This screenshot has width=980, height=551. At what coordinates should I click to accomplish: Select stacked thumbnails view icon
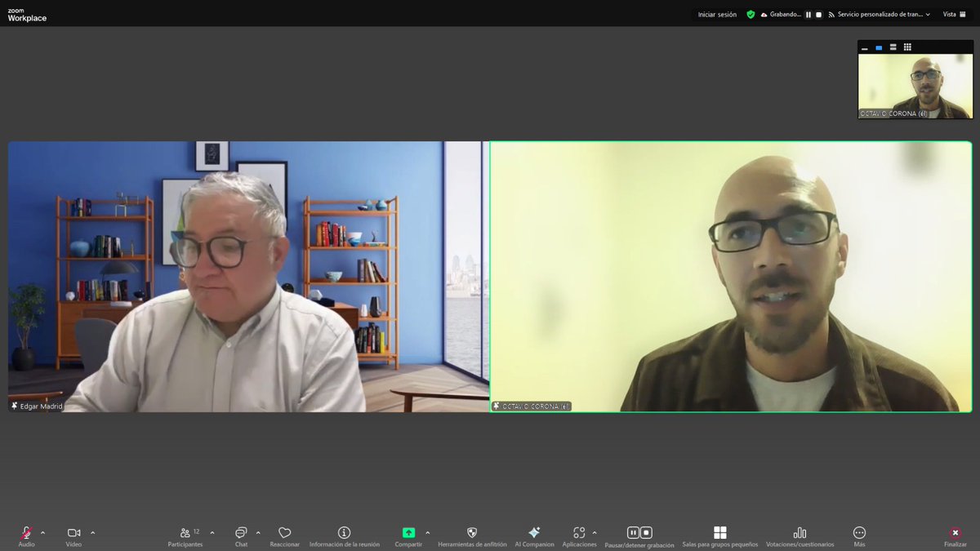pyautogui.click(x=893, y=47)
